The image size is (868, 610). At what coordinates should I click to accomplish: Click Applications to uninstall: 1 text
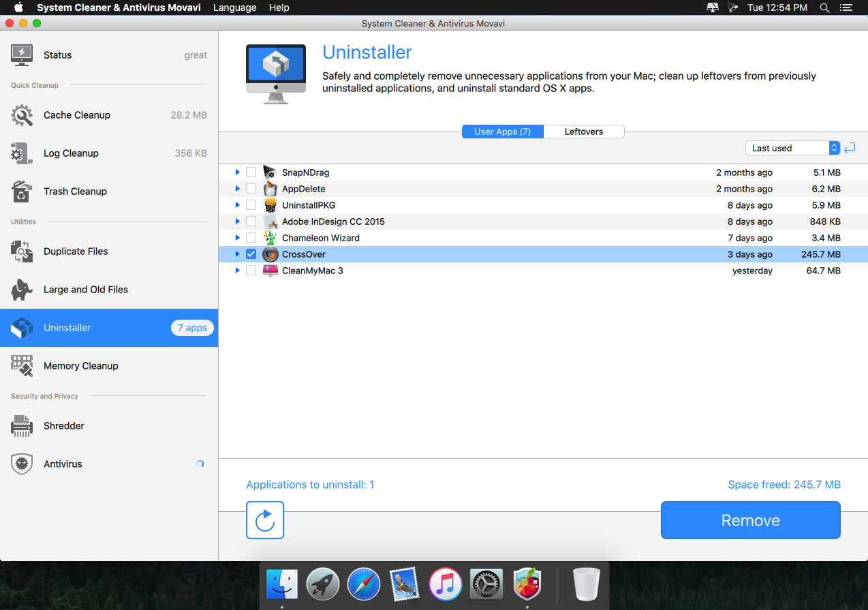[x=310, y=485]
